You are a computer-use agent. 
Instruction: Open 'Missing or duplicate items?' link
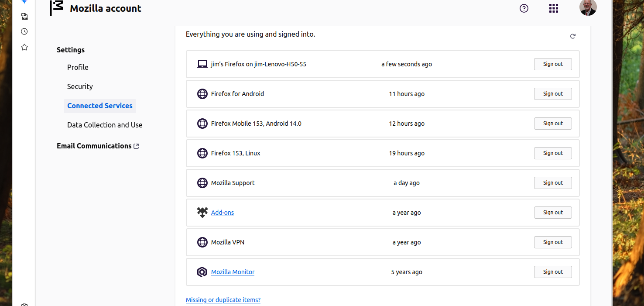click(223, 300)
